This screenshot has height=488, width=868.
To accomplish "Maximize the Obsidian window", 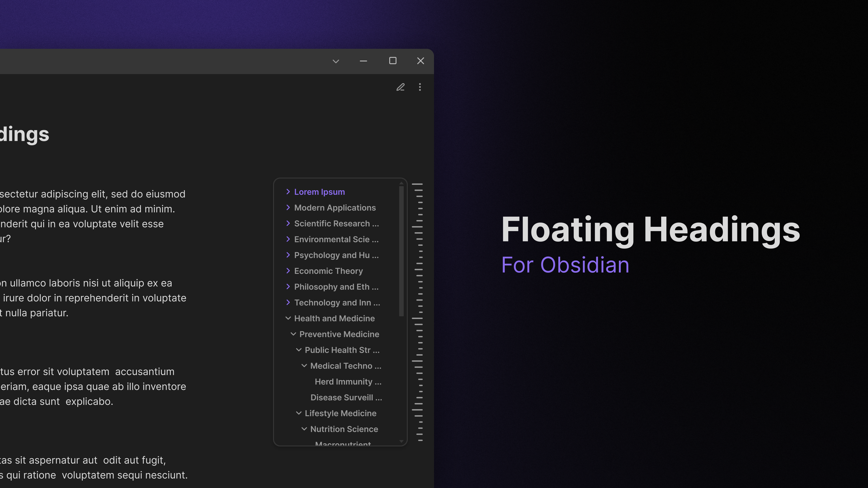I will tap(393, 61).
